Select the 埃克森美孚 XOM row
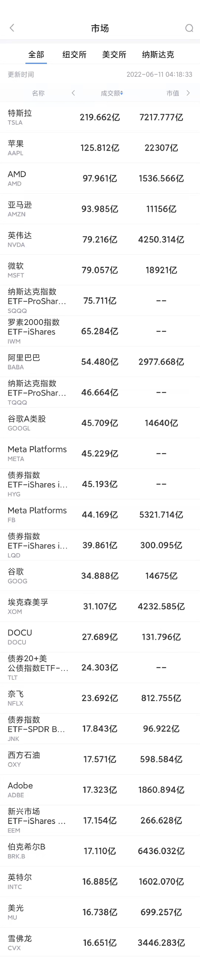The height and width of the screenshot is (980, 200). pos(100,606)
